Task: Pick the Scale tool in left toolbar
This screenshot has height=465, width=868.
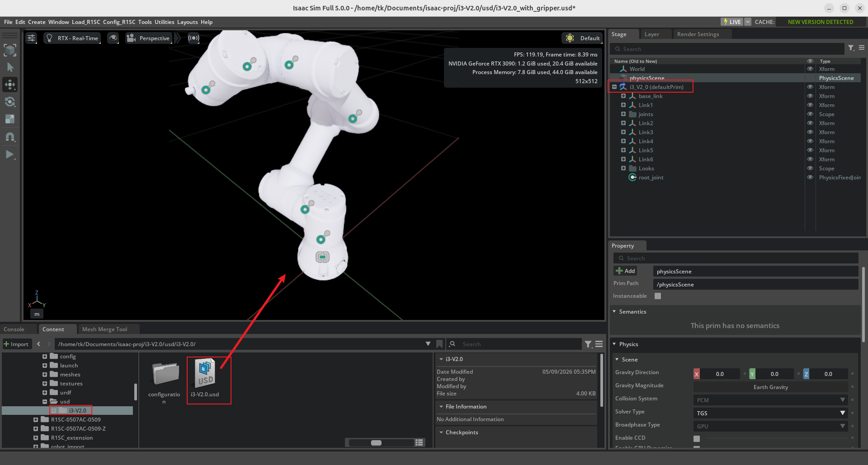Action: pos(10,119)
